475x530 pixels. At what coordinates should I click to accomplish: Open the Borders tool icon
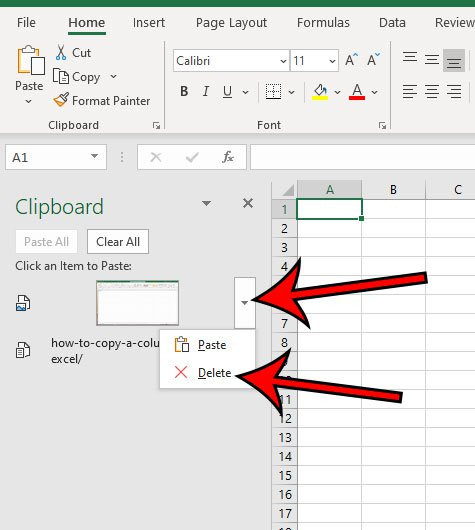tap(273, 92)
